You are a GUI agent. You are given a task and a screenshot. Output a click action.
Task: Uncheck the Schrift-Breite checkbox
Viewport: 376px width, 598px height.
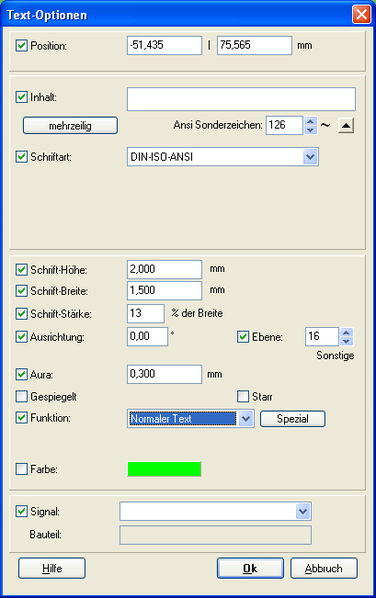[x=21, y=291]
